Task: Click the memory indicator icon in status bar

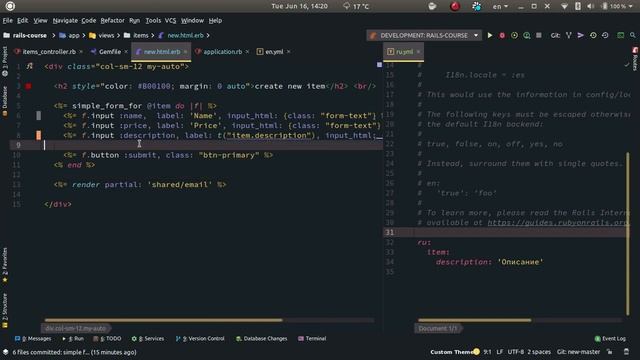Action: (627, 352)
